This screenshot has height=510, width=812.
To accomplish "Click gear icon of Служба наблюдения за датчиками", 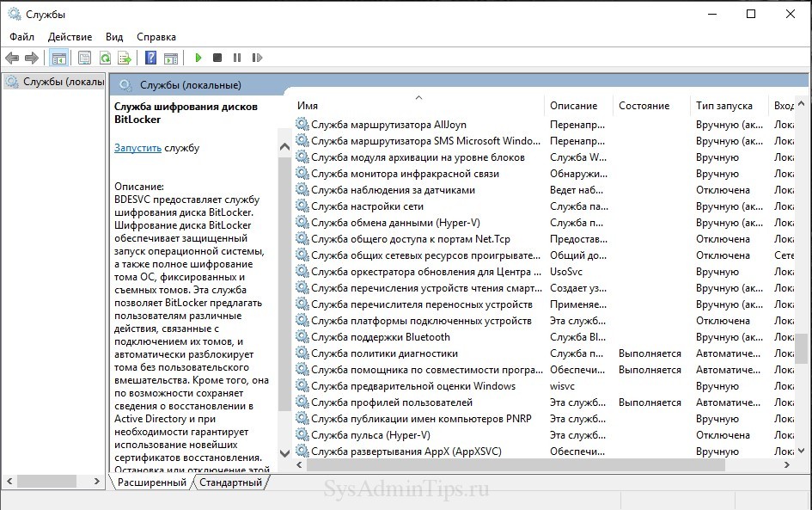I will [x=302, y=189].
